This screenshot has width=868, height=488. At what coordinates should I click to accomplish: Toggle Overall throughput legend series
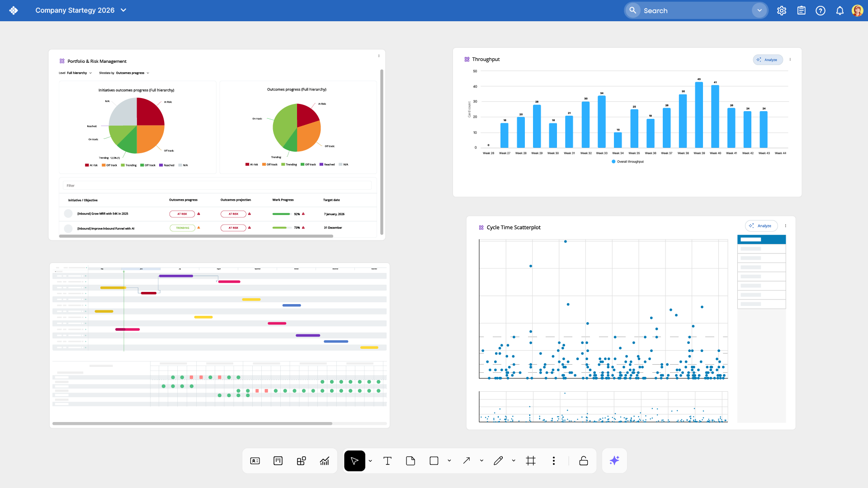coord(627,161)
